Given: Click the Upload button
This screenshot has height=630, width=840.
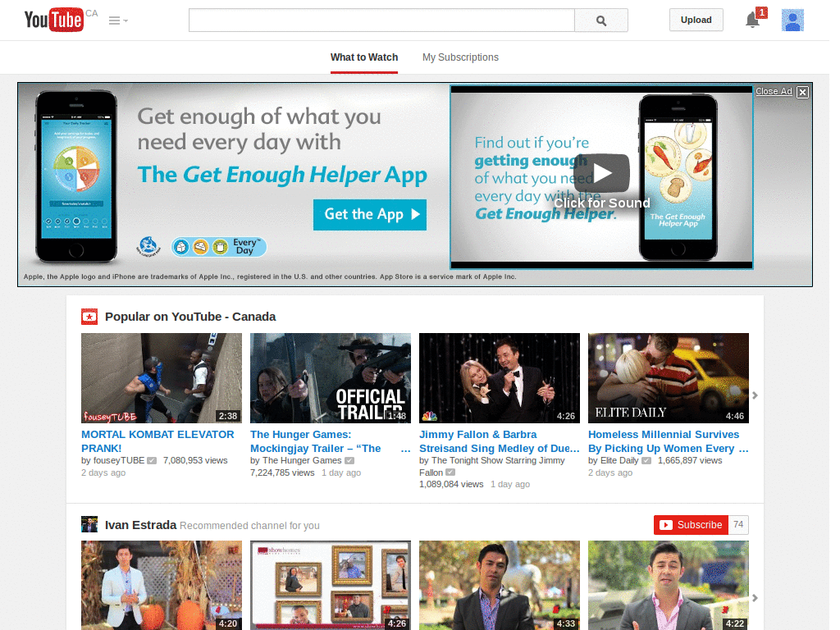Looking at the screenshot, I should 696,20.
